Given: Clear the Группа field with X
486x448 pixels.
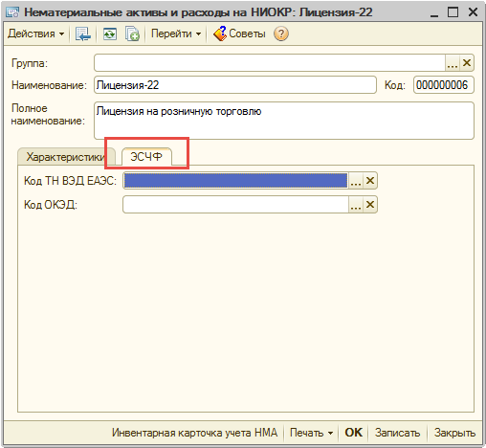Looking at the screenshot, I should tap(467, 63).
